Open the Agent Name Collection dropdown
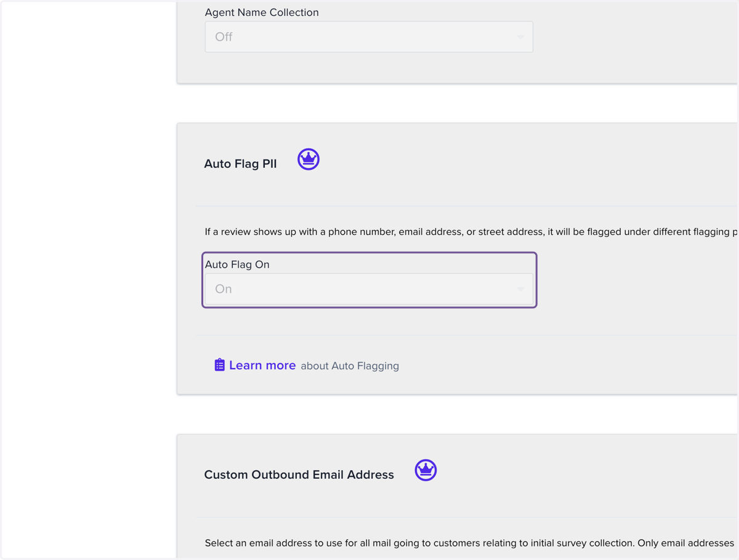 369,37
